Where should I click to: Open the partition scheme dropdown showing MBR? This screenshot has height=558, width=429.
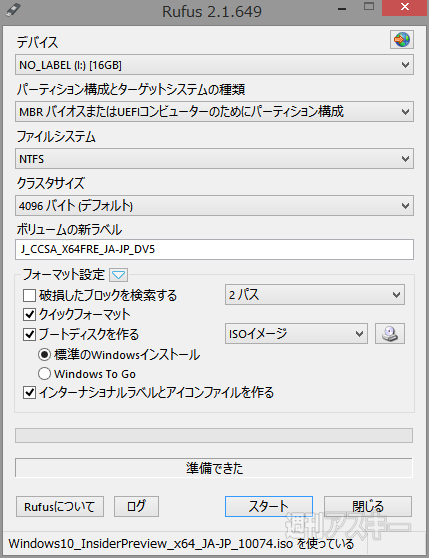(x=214, y=112)
